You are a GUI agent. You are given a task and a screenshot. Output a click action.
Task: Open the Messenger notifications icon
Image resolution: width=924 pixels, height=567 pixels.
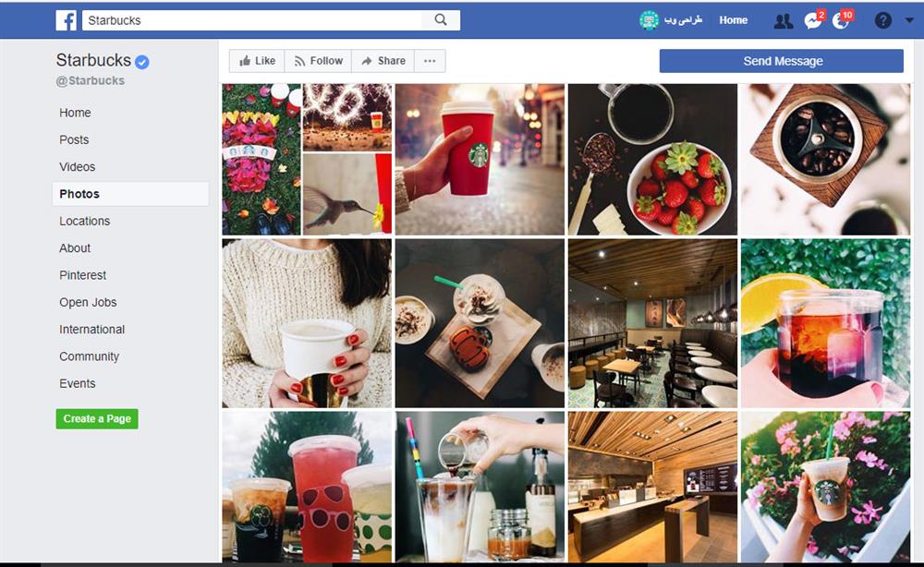(x=813, y=21)
